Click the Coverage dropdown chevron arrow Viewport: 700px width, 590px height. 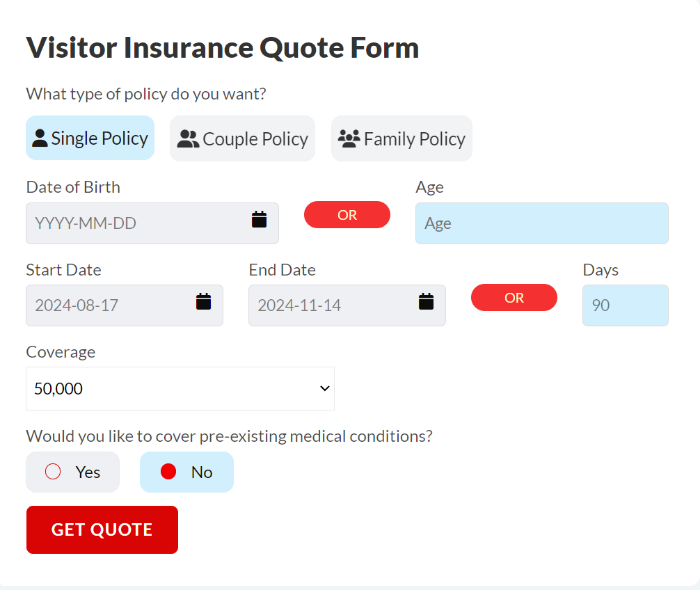[x=325, y=388]
